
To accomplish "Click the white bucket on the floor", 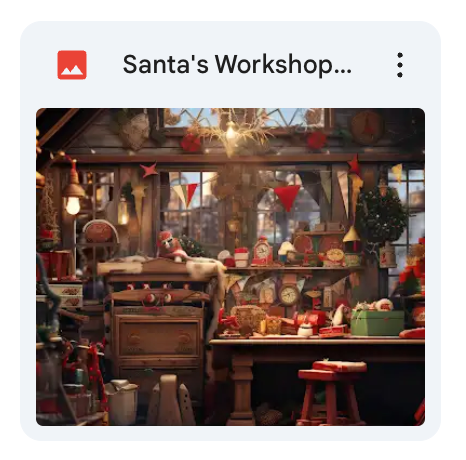I will pyautogui.click(x=122, y=401).
